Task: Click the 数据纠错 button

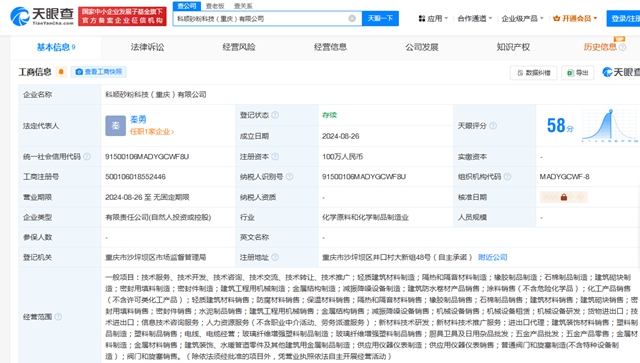Action: coord(533,73)
